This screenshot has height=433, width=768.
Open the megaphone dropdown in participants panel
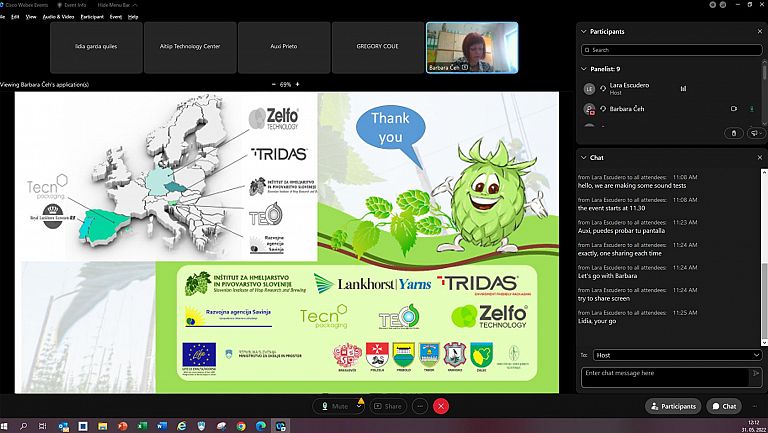(756, 133)
